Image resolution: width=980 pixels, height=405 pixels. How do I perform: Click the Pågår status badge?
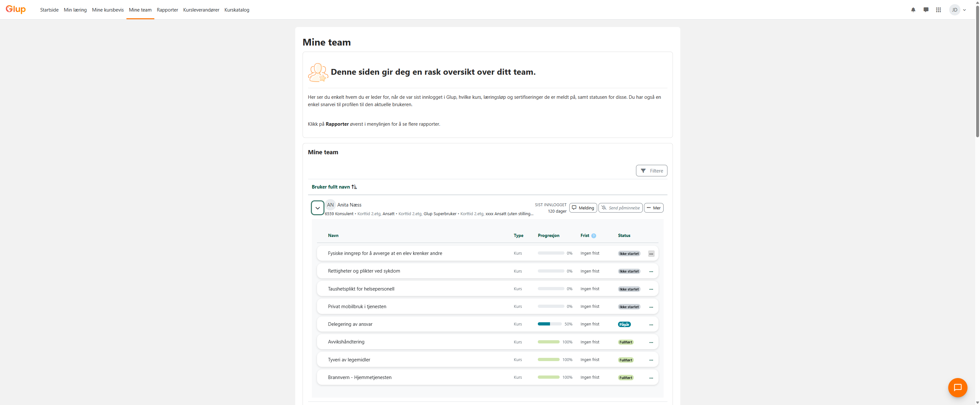(624, 325)
